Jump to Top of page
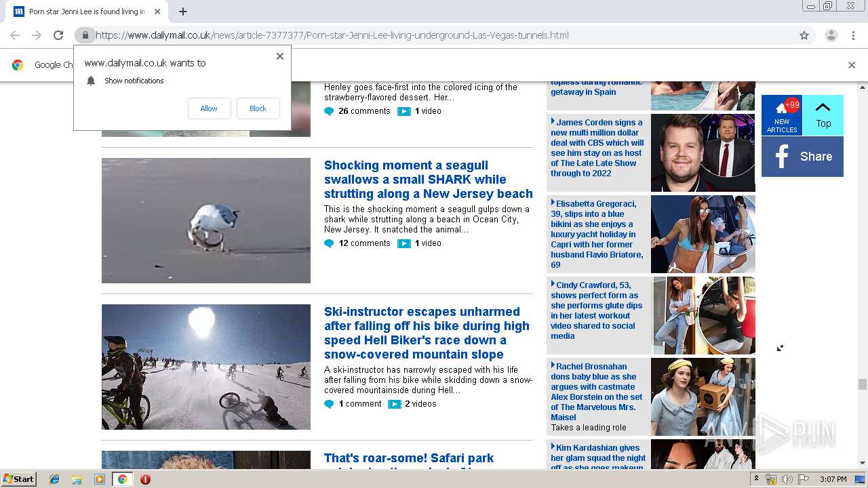 (823, 115)
